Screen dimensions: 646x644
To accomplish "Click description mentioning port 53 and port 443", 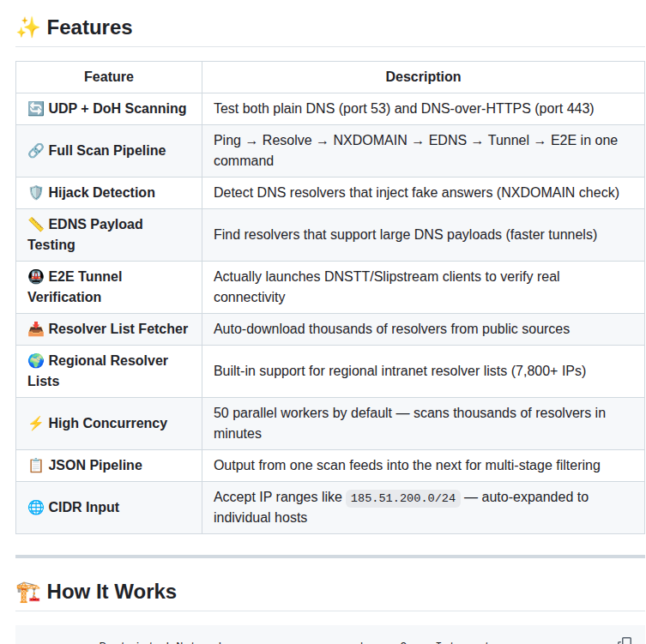I will pos(404,109).
